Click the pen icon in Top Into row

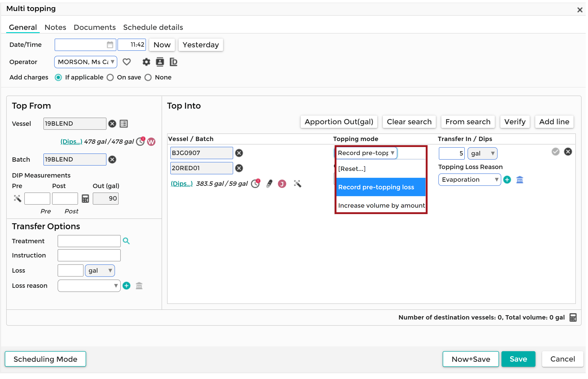click(x=270, y=184)
